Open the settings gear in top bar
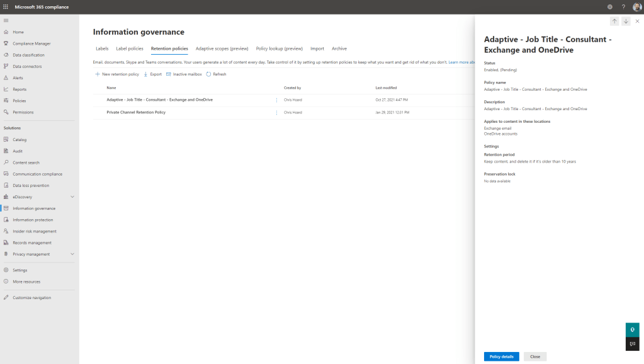This screenshot has width=644, height=364. (x=609, y=7)
